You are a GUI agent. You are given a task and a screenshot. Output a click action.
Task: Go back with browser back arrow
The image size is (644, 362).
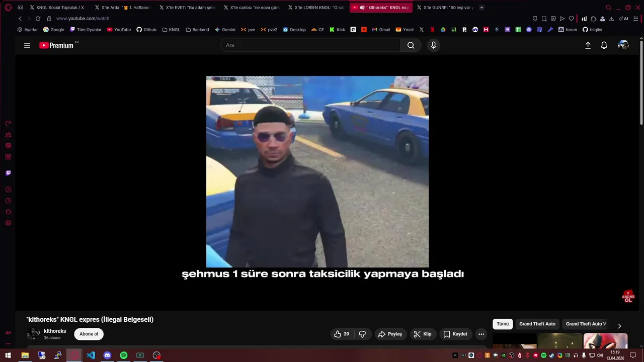[x=20, y=19]
